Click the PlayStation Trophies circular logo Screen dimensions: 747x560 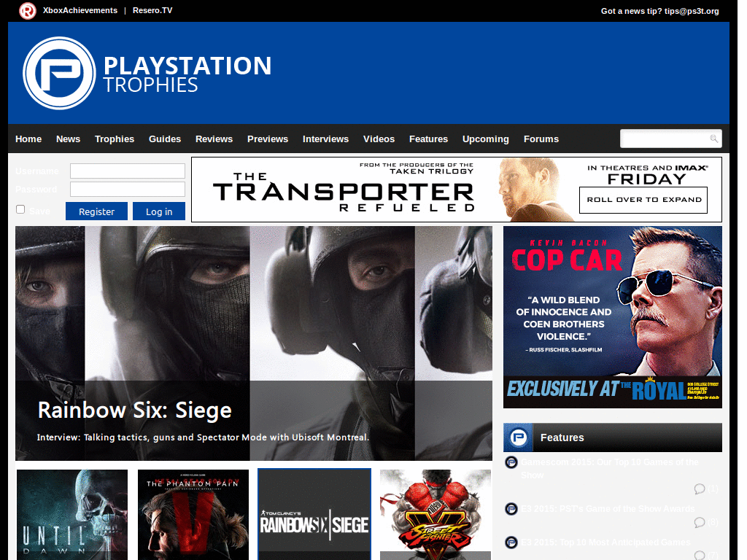click(x=60, y=74)
